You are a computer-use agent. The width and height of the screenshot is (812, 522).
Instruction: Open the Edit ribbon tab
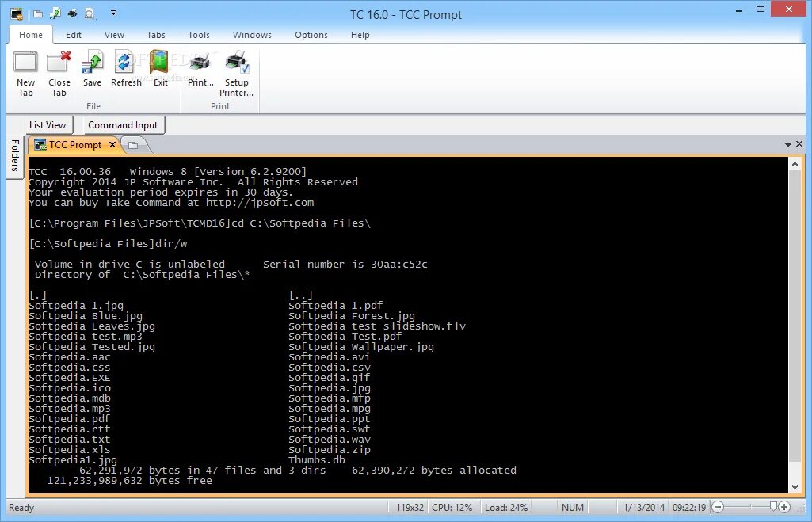coord(73,35)
